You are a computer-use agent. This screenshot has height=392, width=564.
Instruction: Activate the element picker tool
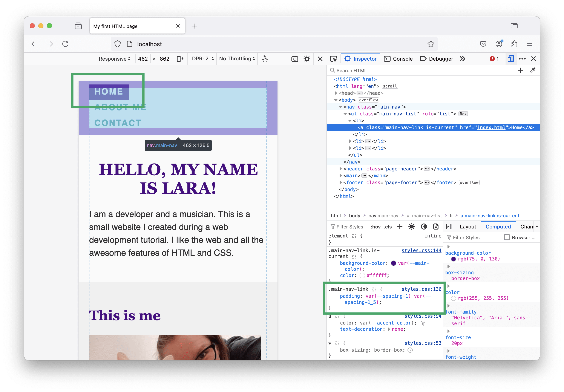point(333,59)
